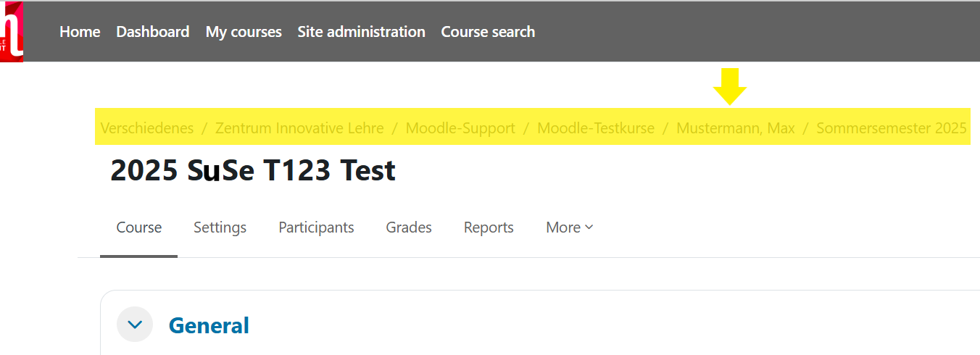Select the Course tab
This screenshot has height=355, width=980.
point(138,227)
